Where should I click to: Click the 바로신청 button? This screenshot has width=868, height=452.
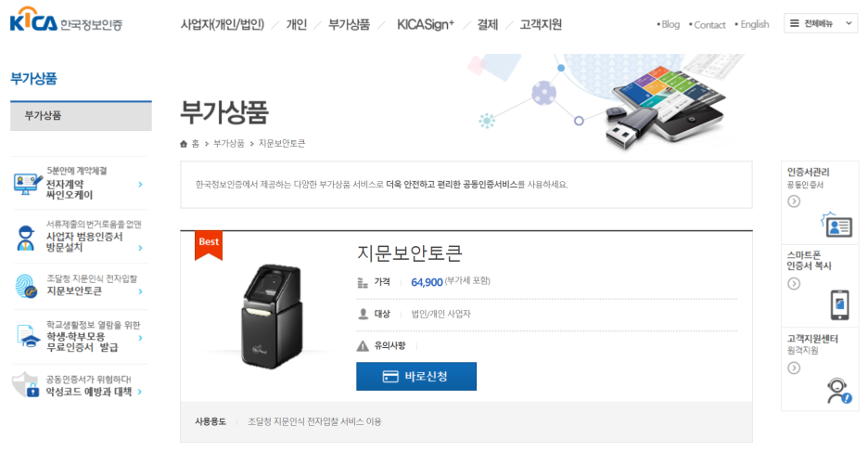click(416, 377)
